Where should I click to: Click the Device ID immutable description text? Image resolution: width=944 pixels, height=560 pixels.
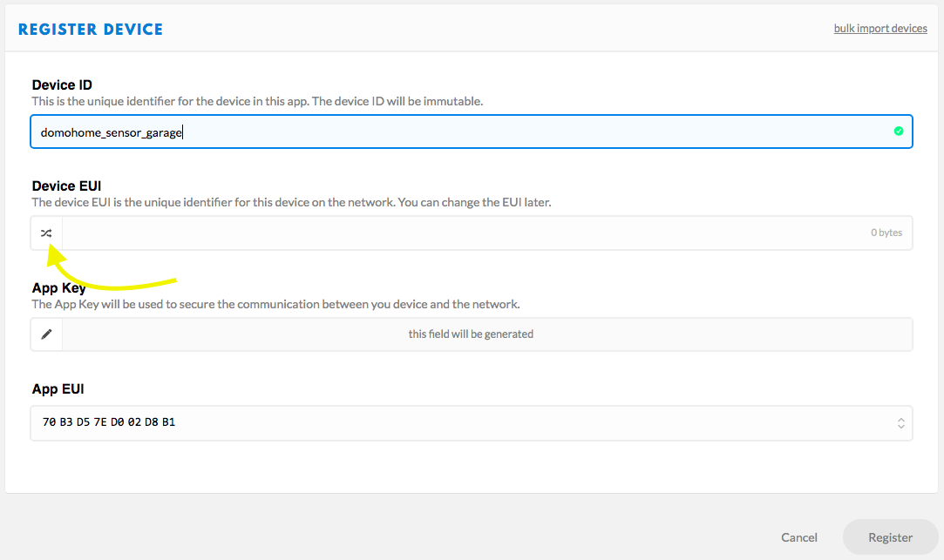pyautogui.click(x=257, y=101)
